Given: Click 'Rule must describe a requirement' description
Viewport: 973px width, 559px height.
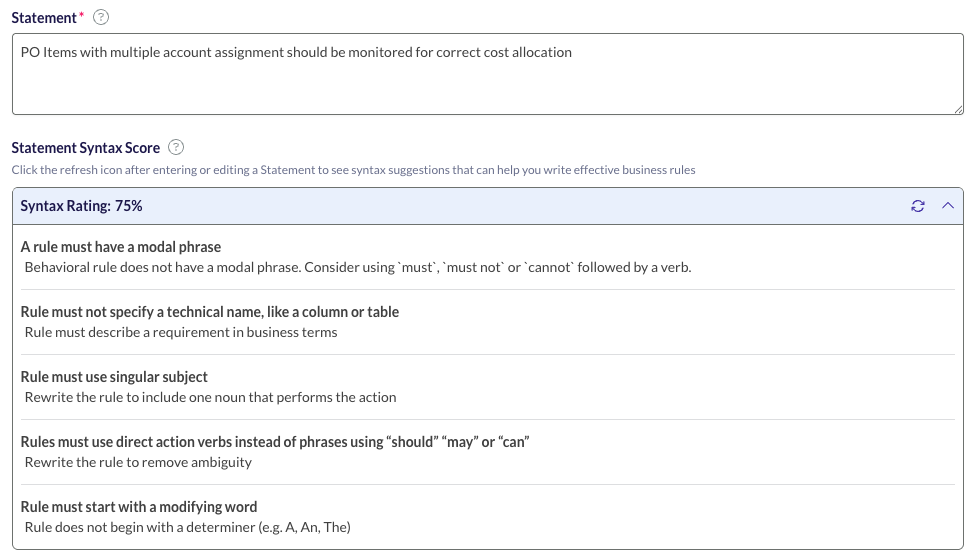Looking at the screenshot, I should click(181, 333).
